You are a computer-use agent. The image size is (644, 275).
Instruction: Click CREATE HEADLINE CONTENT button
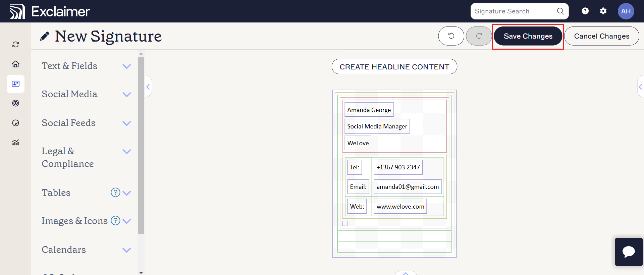(x=394, y=67)
